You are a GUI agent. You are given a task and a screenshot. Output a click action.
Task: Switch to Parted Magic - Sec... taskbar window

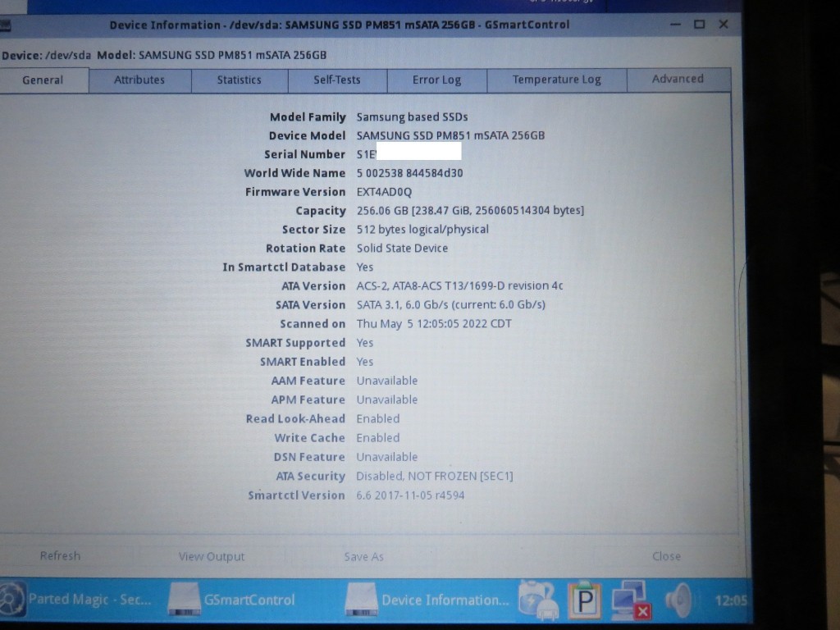89,599
